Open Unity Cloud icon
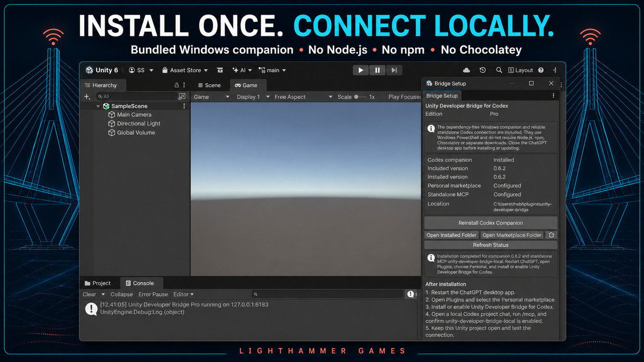 tap(466, 70)
